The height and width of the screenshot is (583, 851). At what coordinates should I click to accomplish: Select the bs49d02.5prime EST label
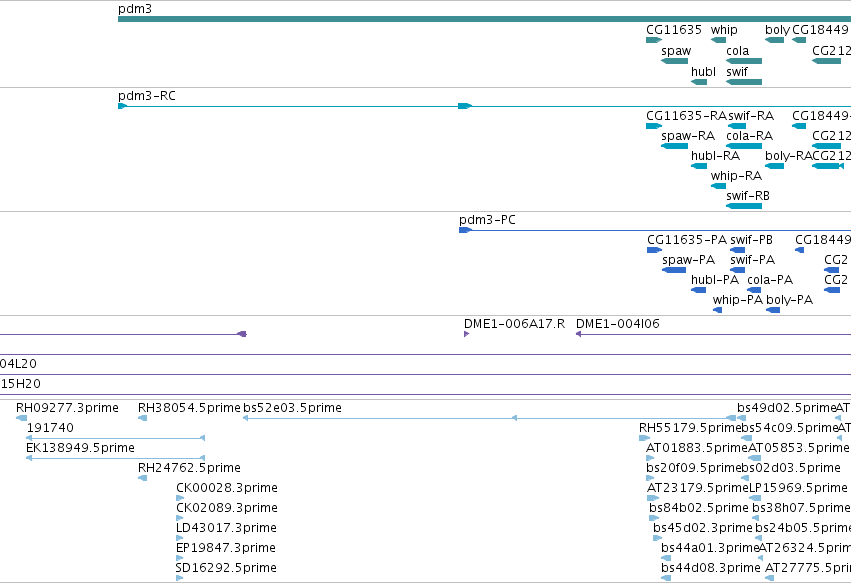click(786, 408)
